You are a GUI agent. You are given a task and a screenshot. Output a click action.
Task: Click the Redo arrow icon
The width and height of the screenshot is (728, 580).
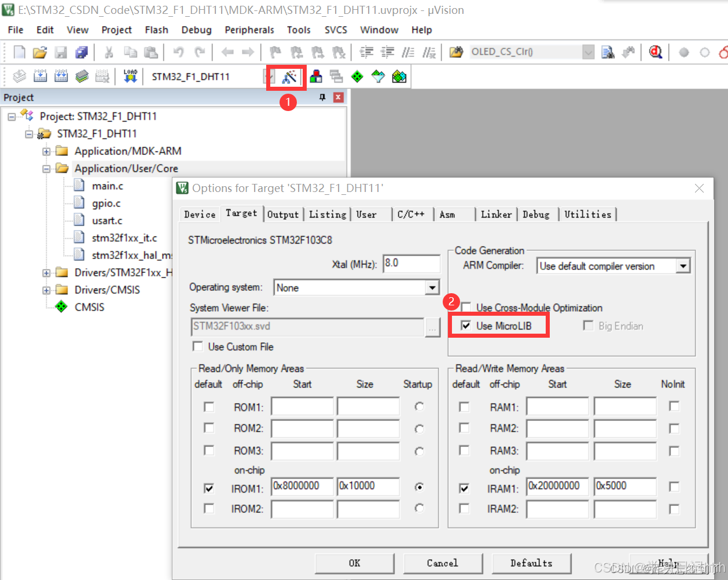tap(200, 52)
